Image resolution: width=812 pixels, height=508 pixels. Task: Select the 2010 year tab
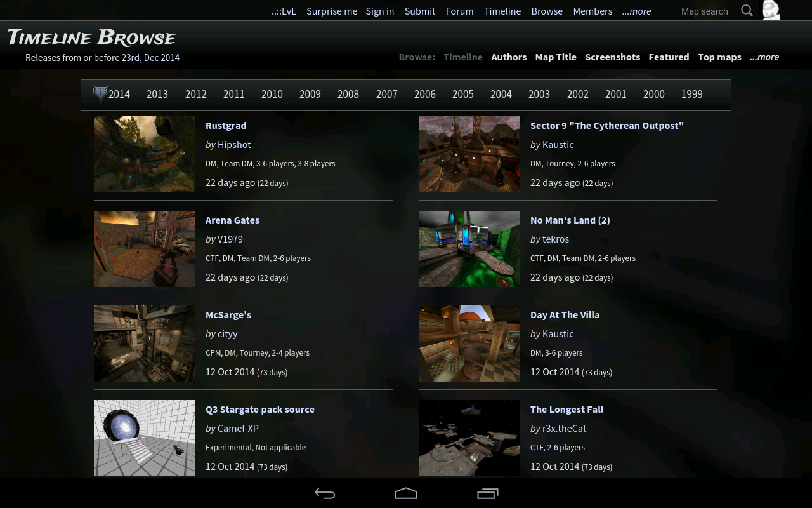click(272, 94)
